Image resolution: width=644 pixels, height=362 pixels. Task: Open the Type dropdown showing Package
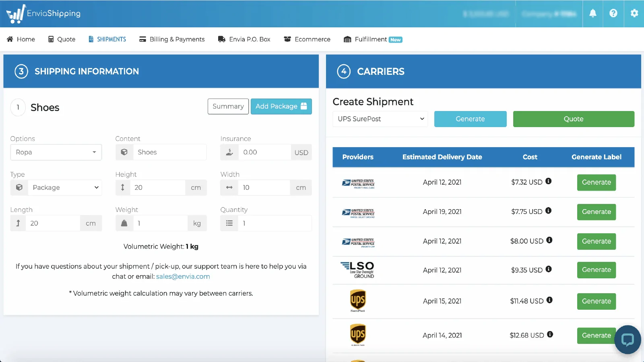coord(65,187)
